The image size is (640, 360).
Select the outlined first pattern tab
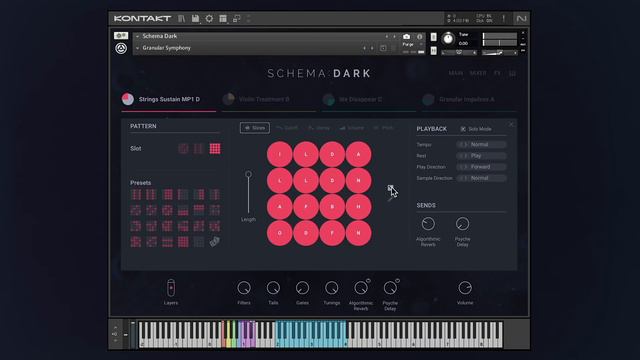click(255, 128)
